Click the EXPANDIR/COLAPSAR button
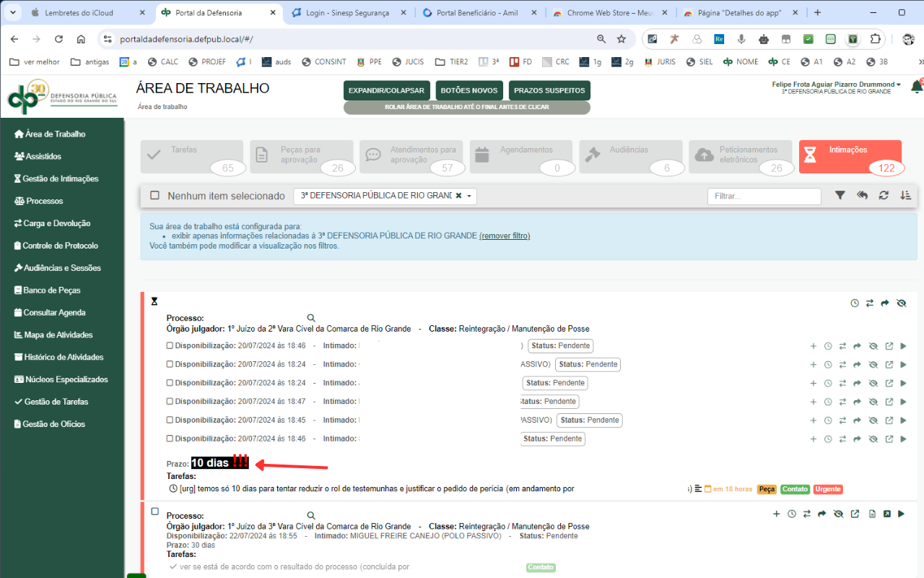The height and width of the screenshot is (578, 924). click(x=386, y=90)
